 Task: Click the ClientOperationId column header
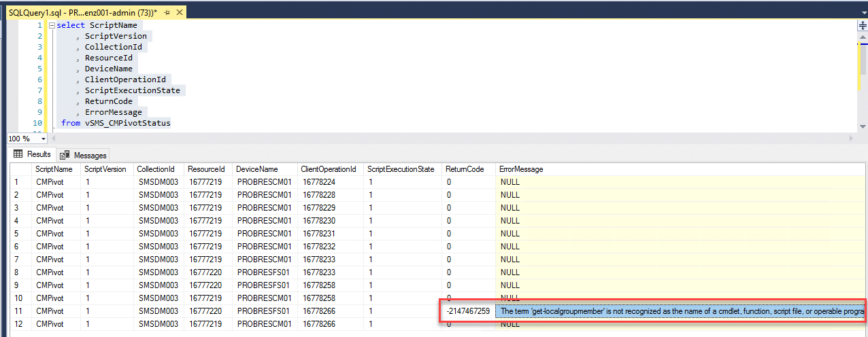click(330, 168)
